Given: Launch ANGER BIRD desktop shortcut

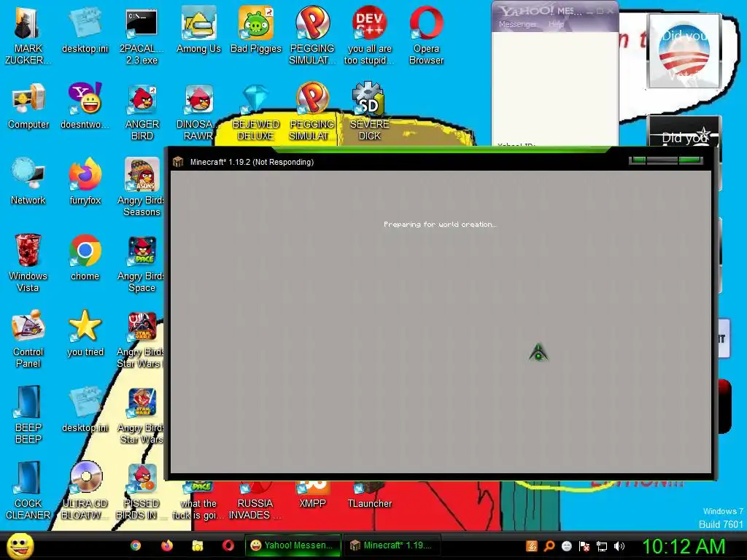Looking at the screenshot, I should pos(142,112).
